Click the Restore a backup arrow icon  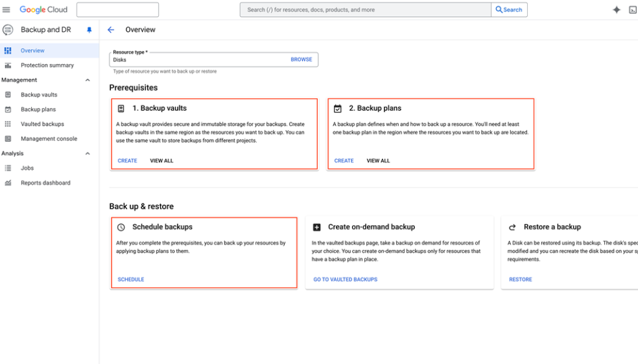tap(512, 227)
